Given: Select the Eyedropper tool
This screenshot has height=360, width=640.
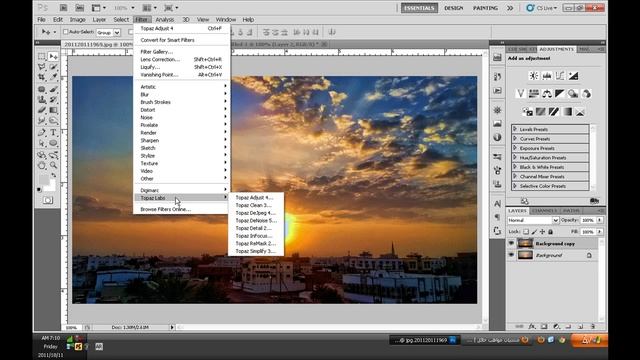Looking at the screenshot, I should [53, 77].
